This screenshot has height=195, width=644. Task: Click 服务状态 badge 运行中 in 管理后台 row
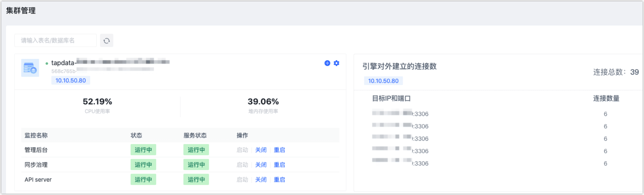(x=196, y=150)
